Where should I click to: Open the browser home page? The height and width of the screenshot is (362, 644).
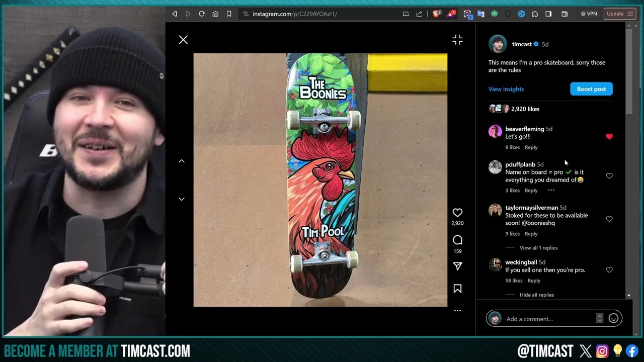215,14
